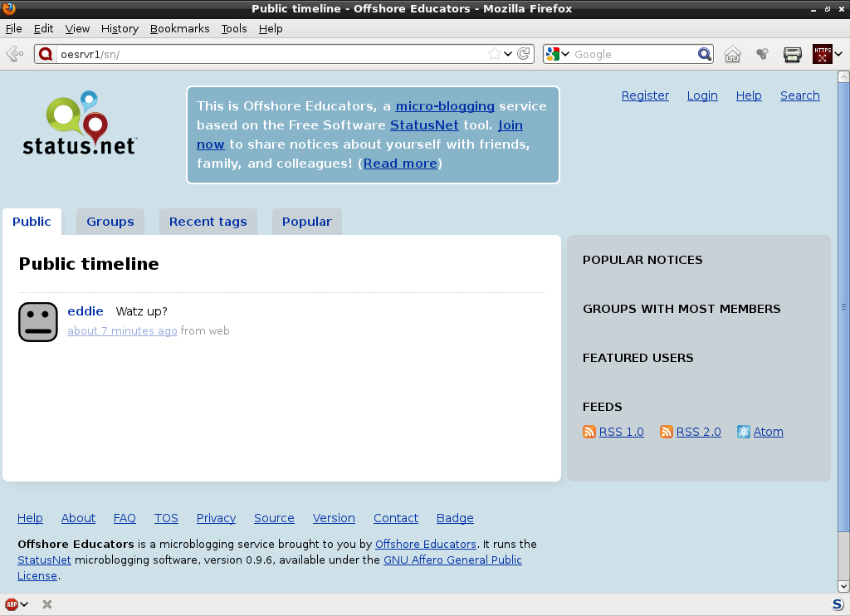Close the add-on bar with X icon
The image size is (850, 616).
pos(47,604)
